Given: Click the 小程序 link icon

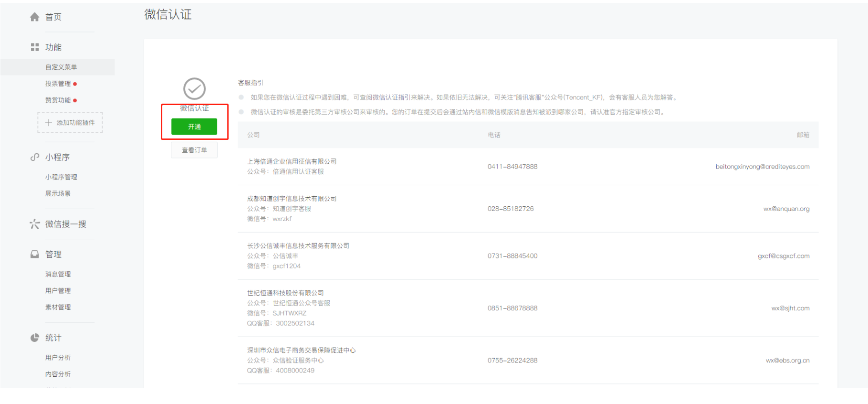Looking at the screenshot, I should 35,157.
